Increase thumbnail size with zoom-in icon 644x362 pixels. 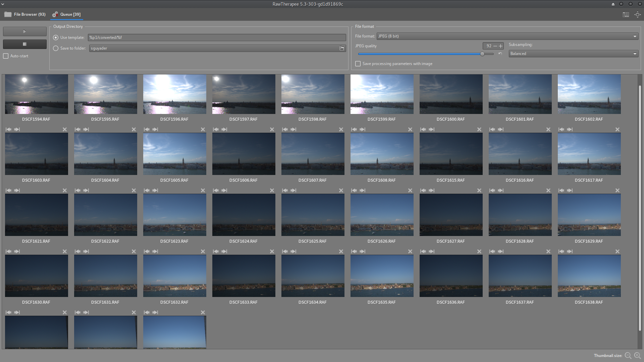click(x=637, y=356)
